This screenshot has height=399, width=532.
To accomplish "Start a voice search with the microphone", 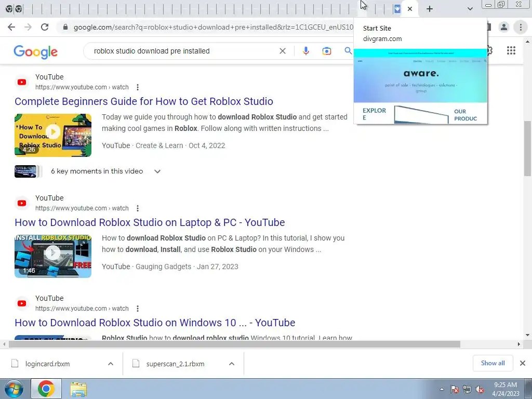I will click(305, 51).
